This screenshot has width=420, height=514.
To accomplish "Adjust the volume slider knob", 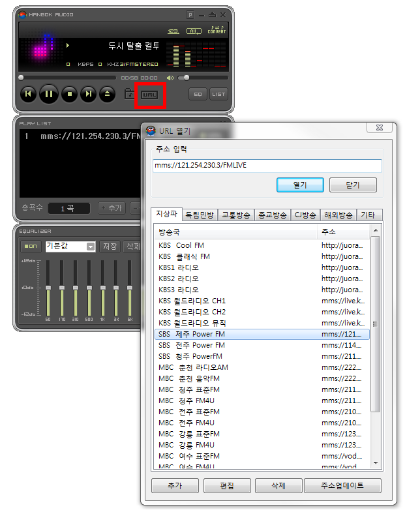I will click(x=187, y=78).
